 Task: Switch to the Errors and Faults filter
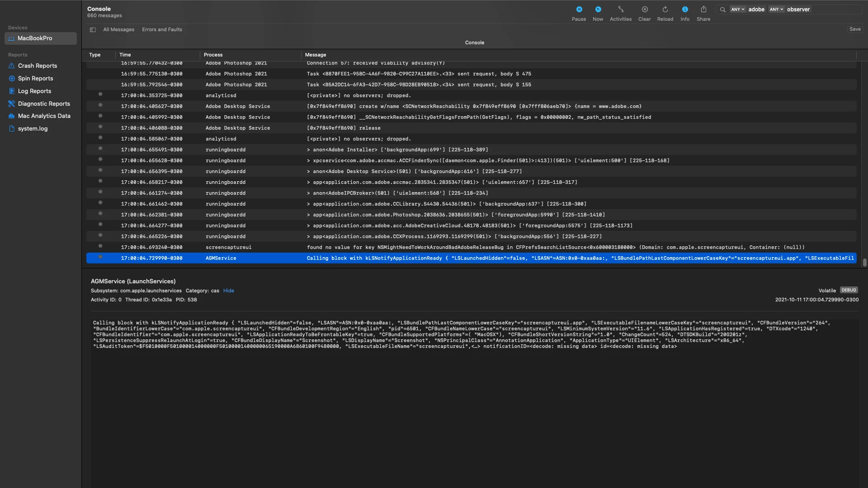162,30
